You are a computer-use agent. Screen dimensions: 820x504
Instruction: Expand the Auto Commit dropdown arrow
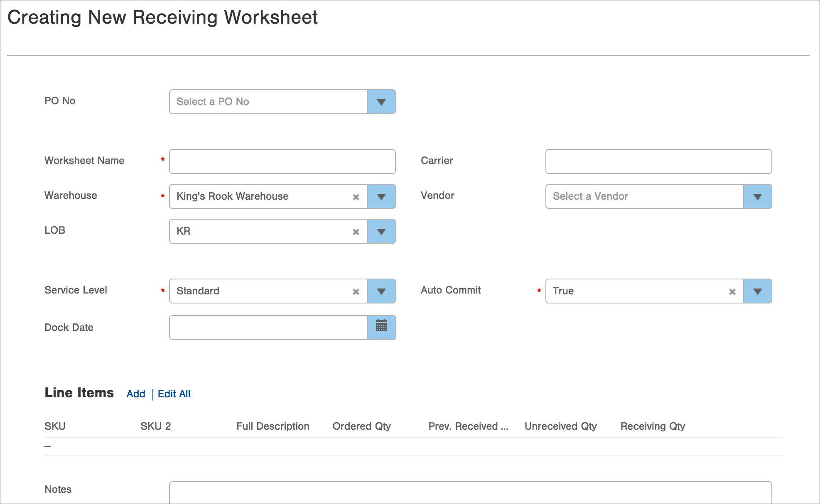(757, 291)
